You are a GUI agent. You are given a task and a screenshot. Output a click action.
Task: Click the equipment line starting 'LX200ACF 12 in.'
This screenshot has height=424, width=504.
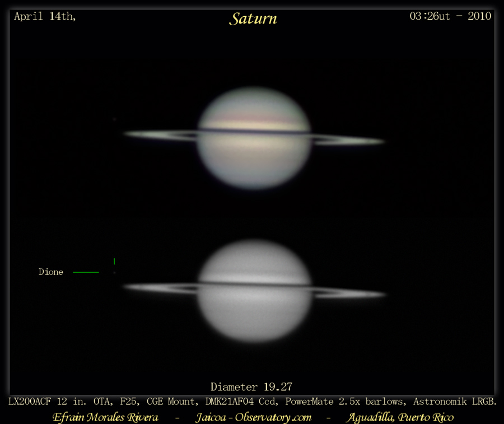[253, 402]
